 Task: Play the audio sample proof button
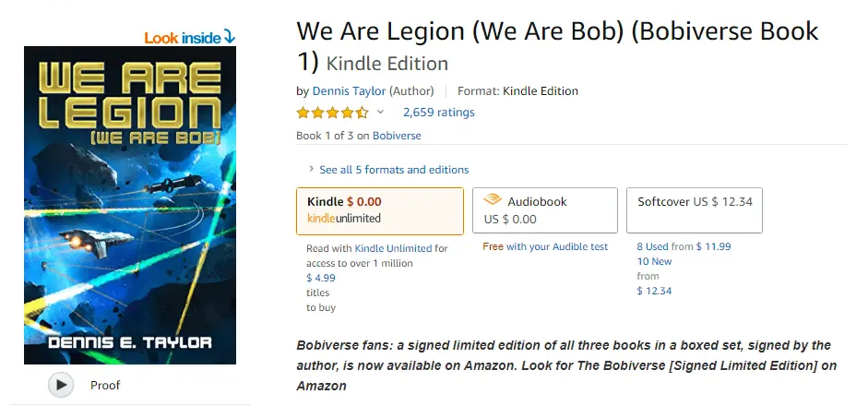click(x=61, y=385)
